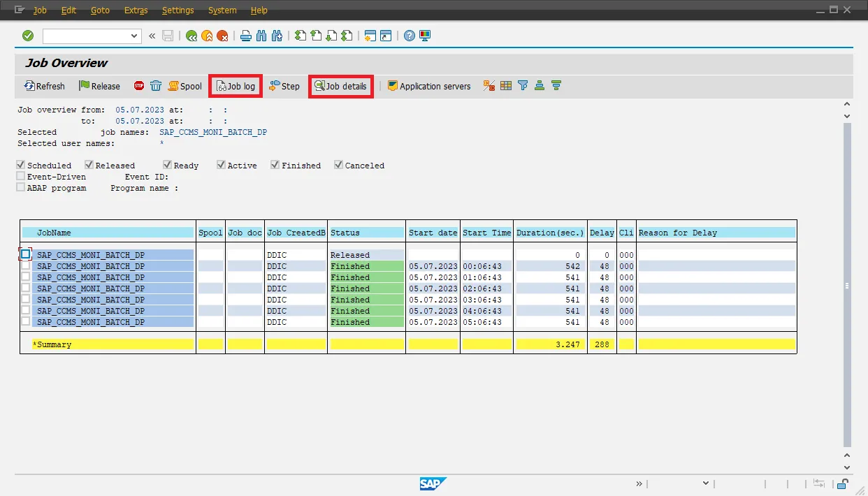The height and width of the screenshot is (496, 868).
Task: Toggle the Canceled status checkbox
Action: point(339,165)
